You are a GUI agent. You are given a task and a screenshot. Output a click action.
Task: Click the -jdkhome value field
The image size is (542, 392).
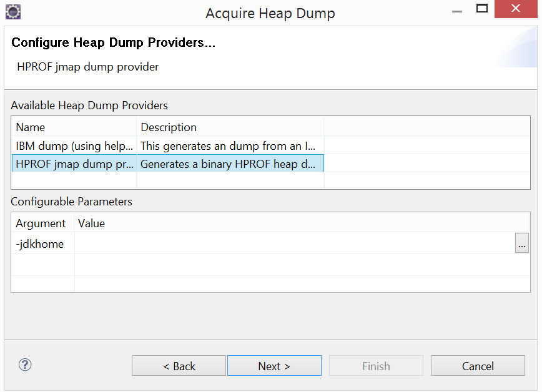[295, 243]
